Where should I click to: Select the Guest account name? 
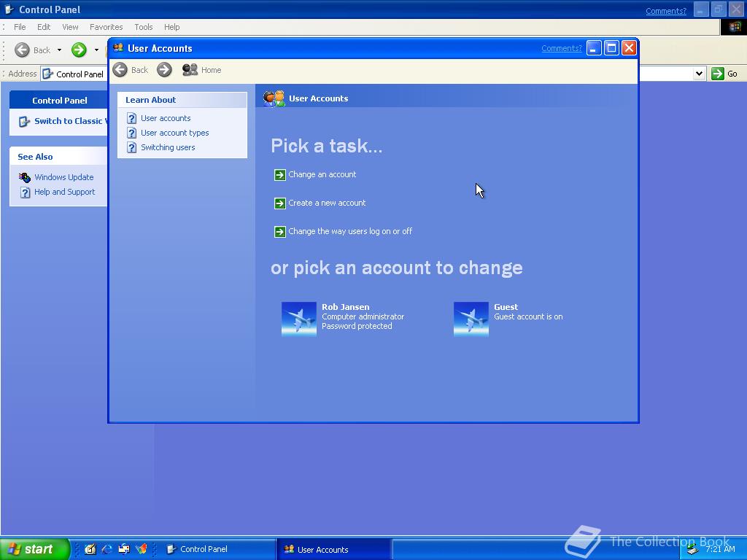pos(506,307)
